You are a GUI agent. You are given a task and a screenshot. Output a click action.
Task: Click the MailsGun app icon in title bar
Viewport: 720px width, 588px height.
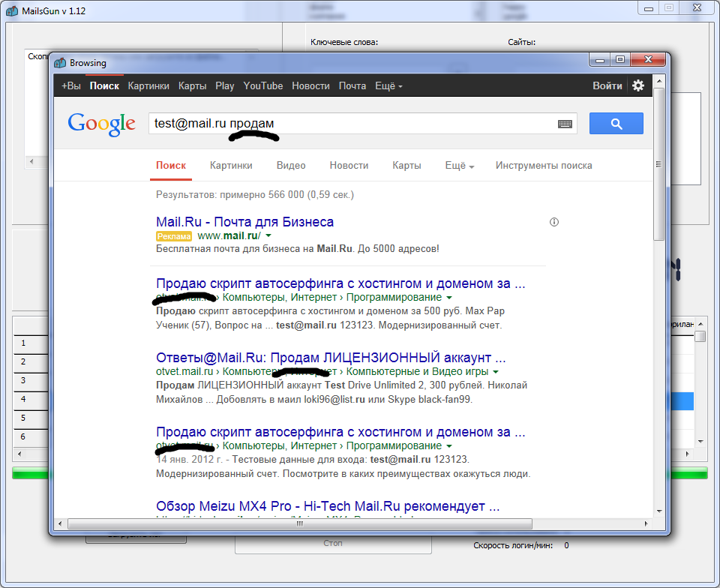[12, 10]
